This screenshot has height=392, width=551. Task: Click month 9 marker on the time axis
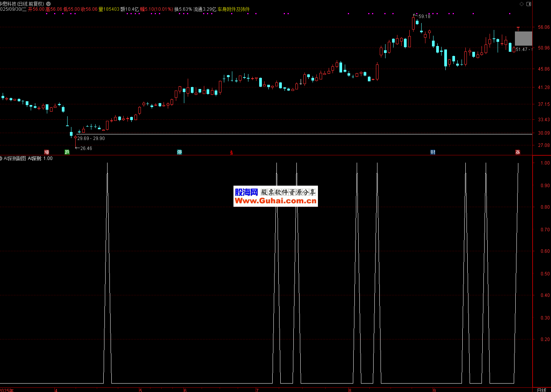coord(434,390)
